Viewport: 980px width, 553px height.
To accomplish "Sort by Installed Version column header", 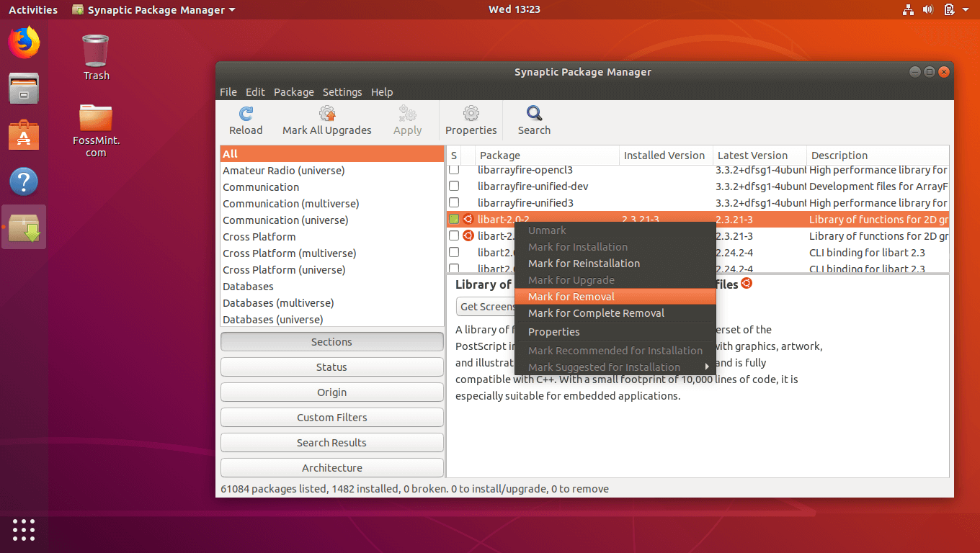I will 666,156.
